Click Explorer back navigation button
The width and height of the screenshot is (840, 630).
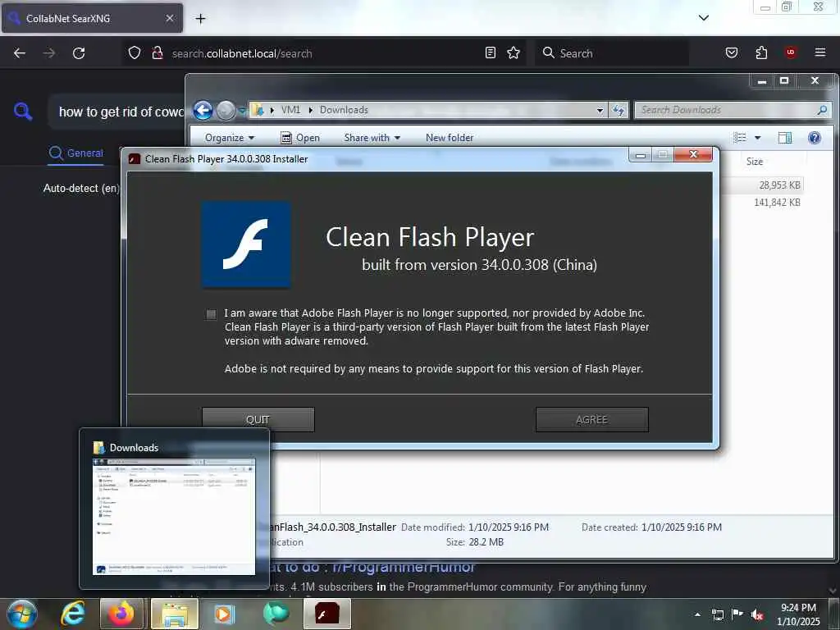coord(203,111)
